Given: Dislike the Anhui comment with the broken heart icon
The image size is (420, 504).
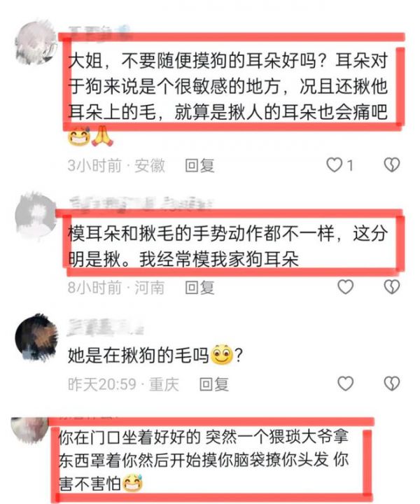Looking at the screenshot, I should [392, 165].
